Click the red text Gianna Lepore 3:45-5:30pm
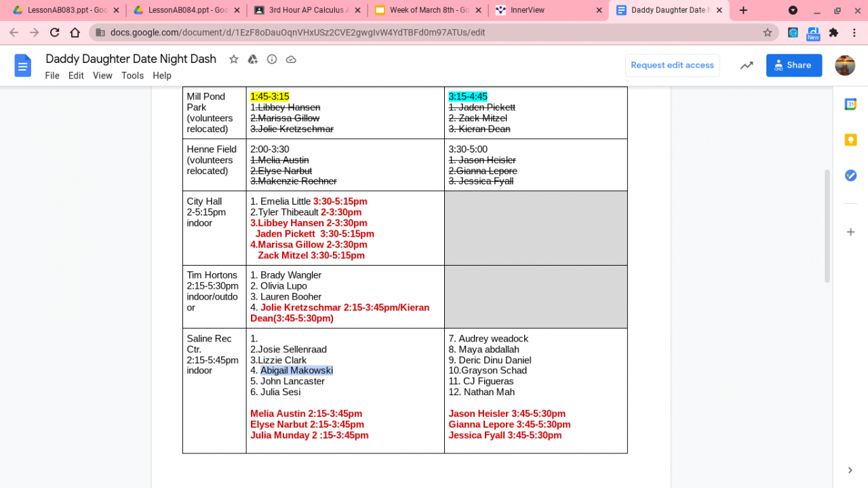The width and height of the screenshot is (868, 488). pyautogui.click(x=509, y=424)
